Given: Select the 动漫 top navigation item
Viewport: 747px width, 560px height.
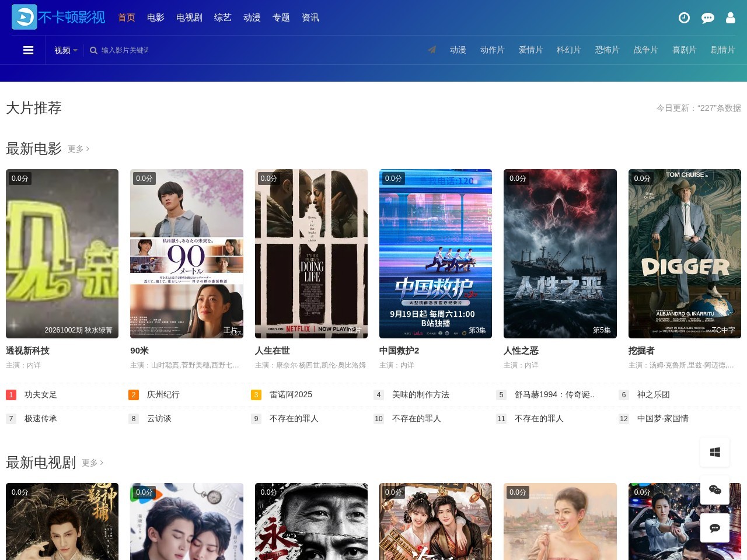Looking at the screenshot, I should click(x=252, y=17).
